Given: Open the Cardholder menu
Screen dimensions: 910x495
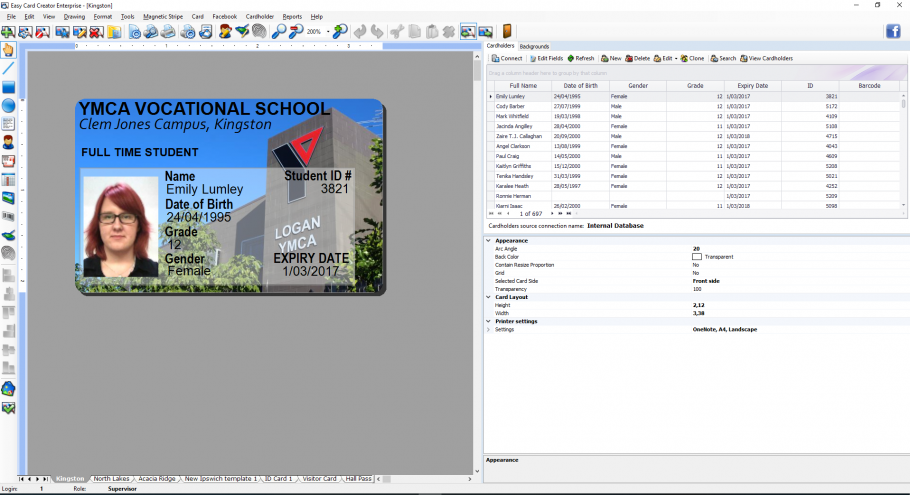Looking at the screenshot, I should coord(259,17).
